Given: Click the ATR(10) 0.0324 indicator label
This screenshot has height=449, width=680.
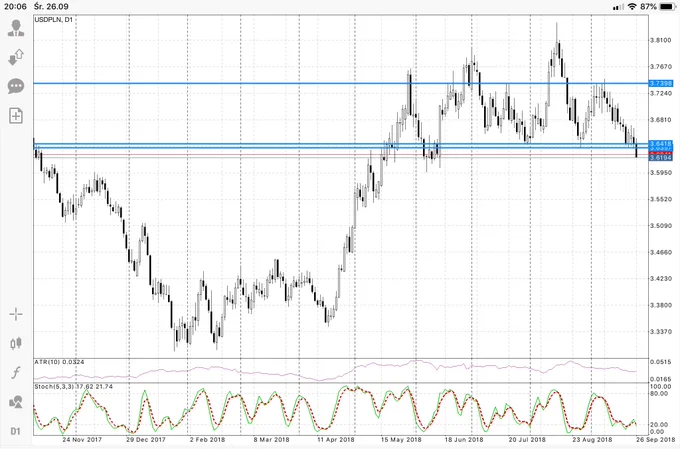Looking at the screenshot, I should point(59,362).
